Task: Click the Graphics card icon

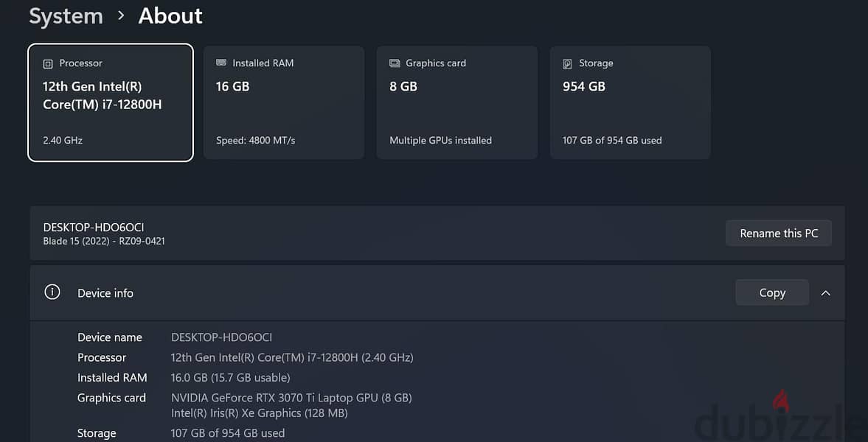Action: tap(394, 63)
